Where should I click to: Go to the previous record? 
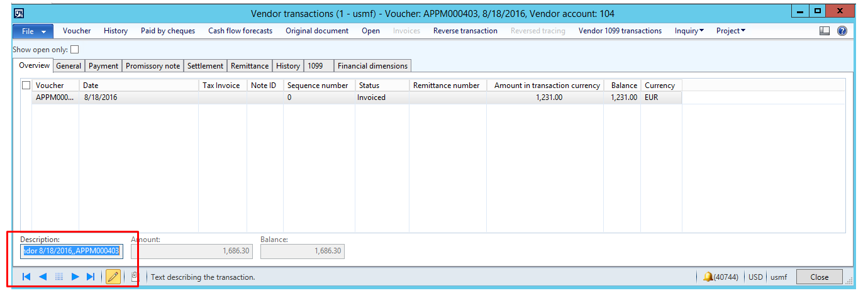click(x=43, y=277)
